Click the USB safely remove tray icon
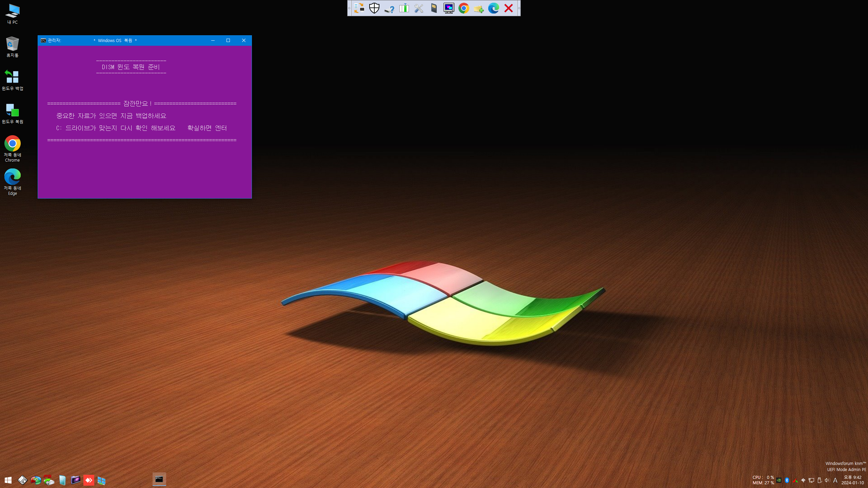 pos(820,480)
